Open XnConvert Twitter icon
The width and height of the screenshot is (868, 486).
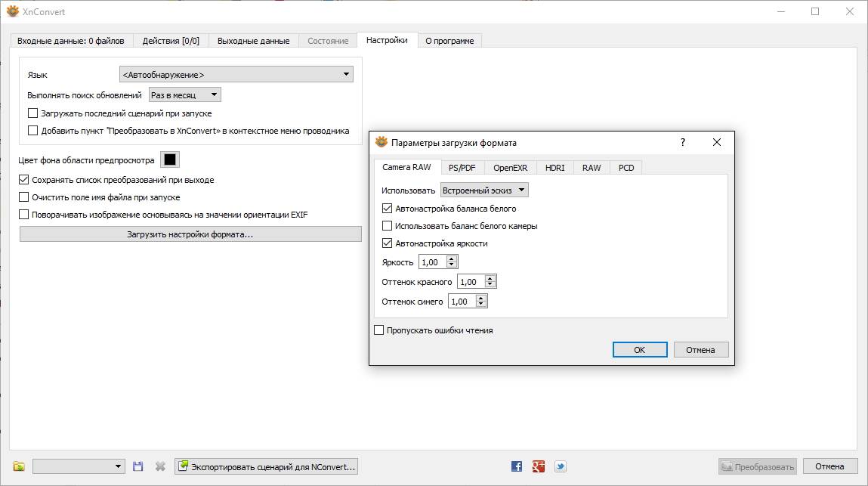tap(561, 466)
